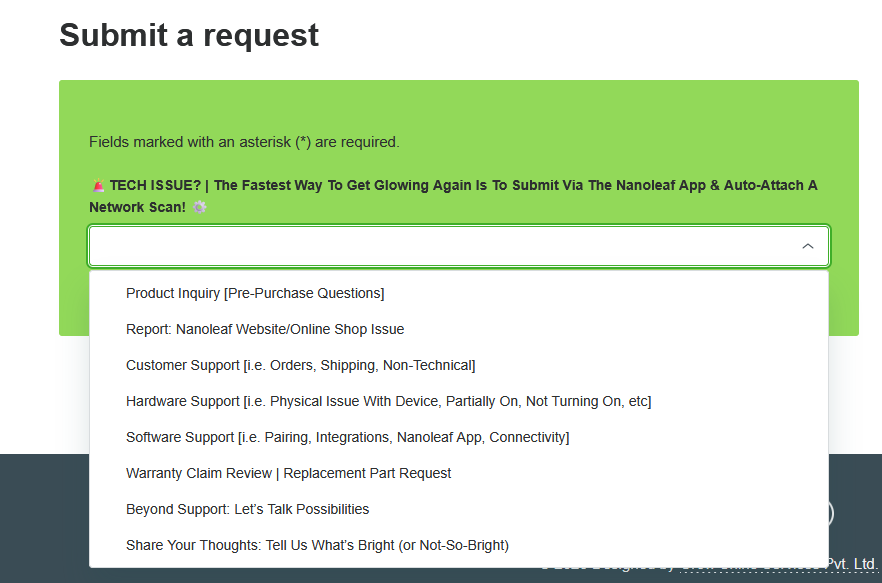Click the TECH ISSUE? field label text
The image size is (882, 583).
click(x=155, y=185)
